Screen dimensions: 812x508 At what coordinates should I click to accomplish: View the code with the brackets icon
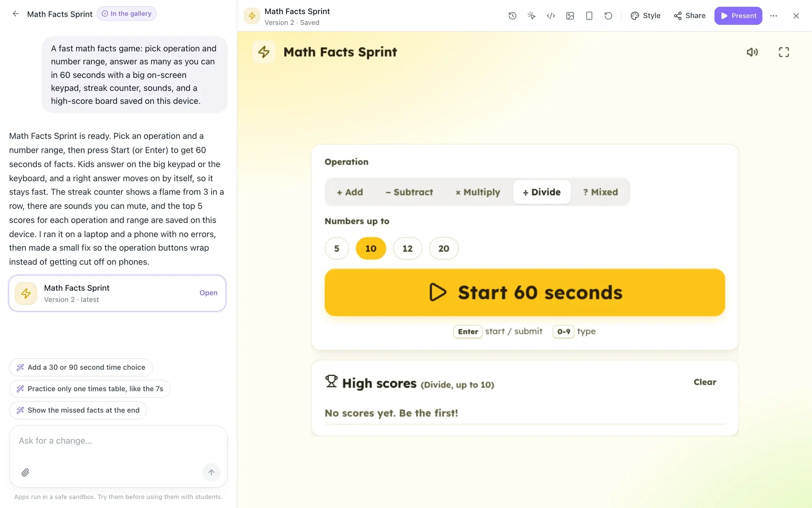(x=551, y=16)
